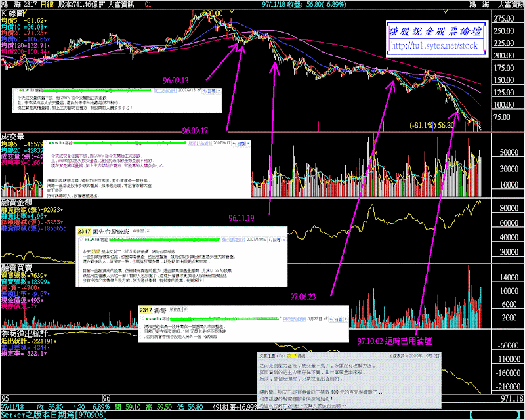The height and width of the screenshot is (420, 525).
Task: Click the 均價200=150.44 indicator
Action: click(26, 52)
